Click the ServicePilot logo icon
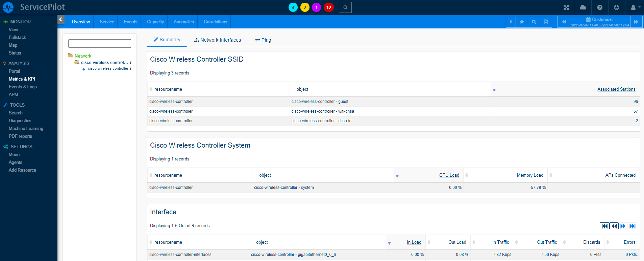 (x=8, y=7)
